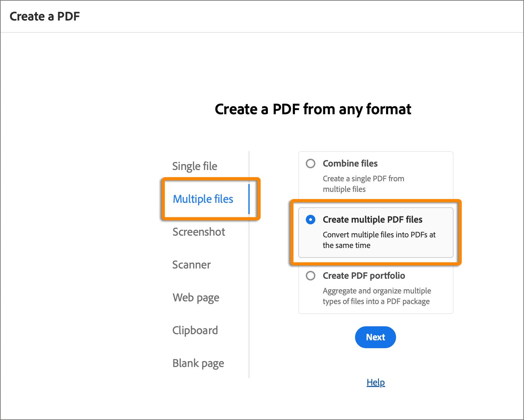Select the Combine files radio button
The height and width of the screenshot is (420, 524).
pos(311,163)
